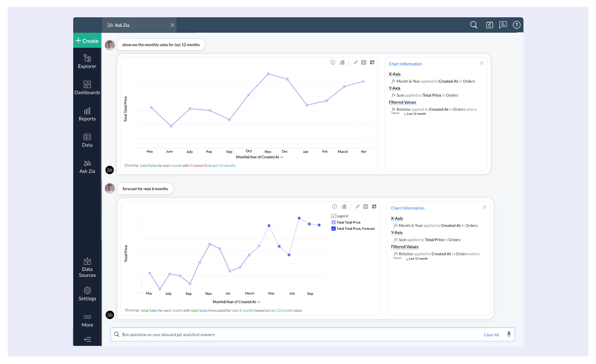
Task: Activate the microphone voice input
Action: pos(509,334)
